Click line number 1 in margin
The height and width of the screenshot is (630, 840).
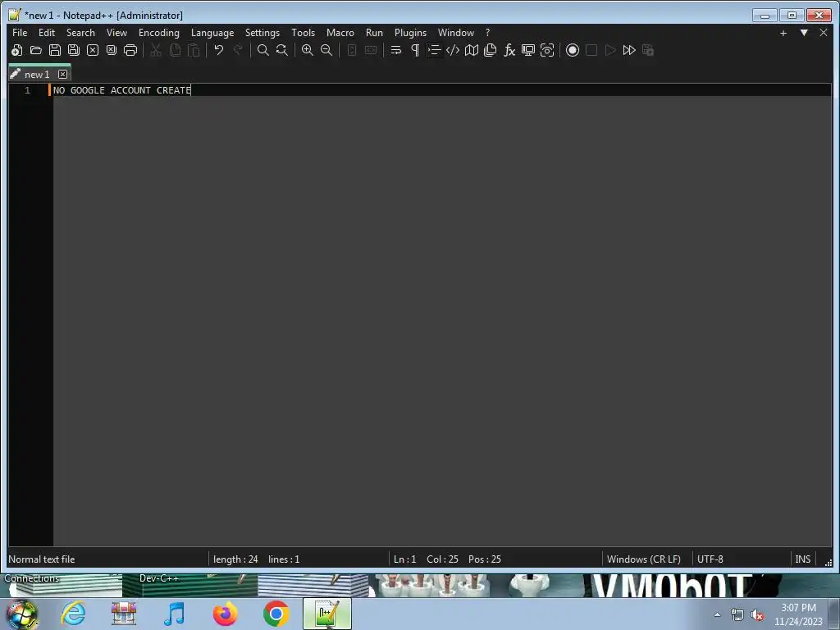(27, 90)
